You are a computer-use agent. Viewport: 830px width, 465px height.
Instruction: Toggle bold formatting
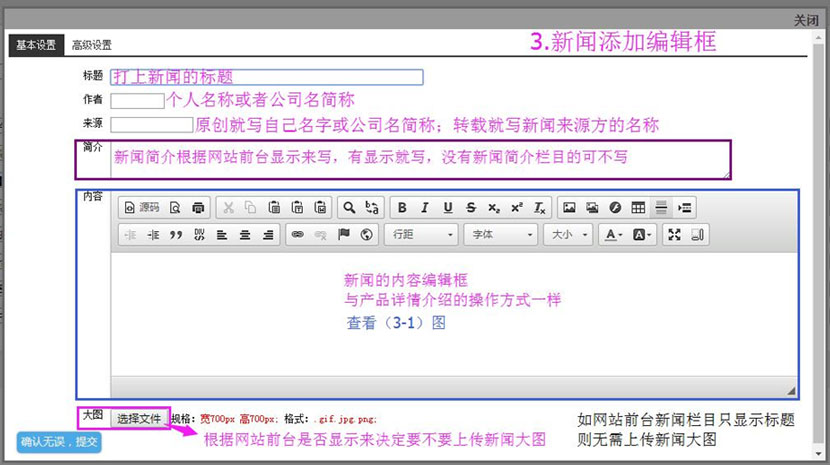[402, 208]
